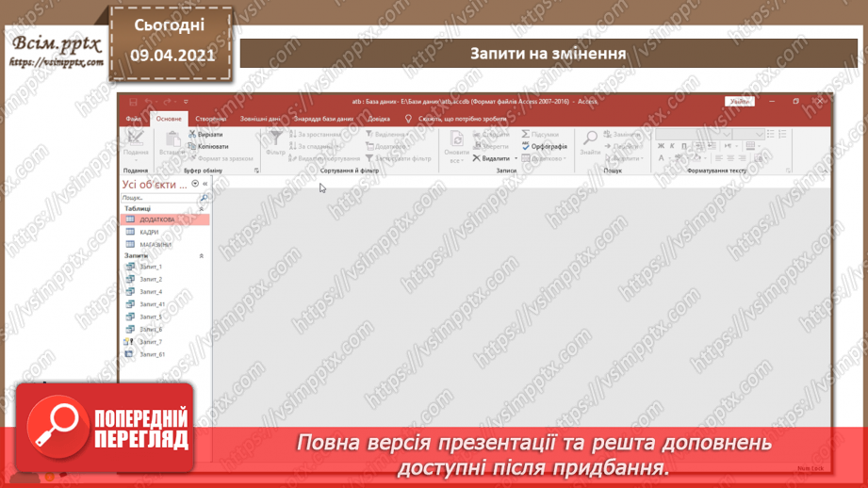Open Додатково dropdown in Записи group
This screenshot has width=868, height=488.
click(544, 159)
